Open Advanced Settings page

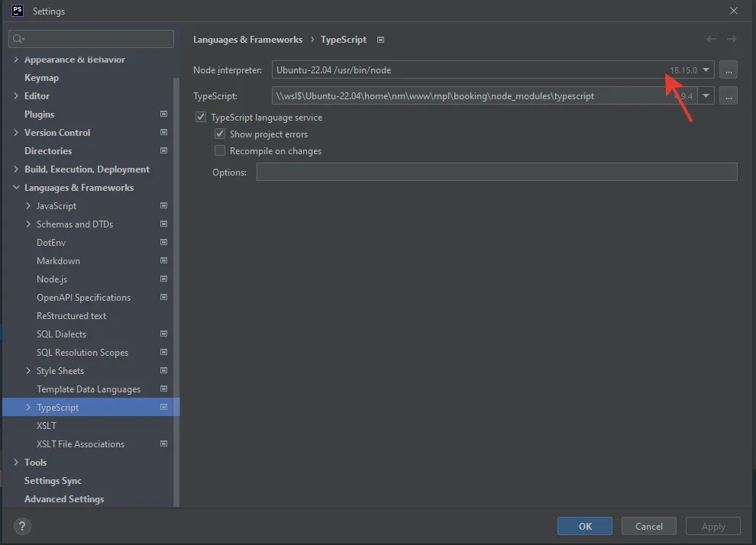64,498
